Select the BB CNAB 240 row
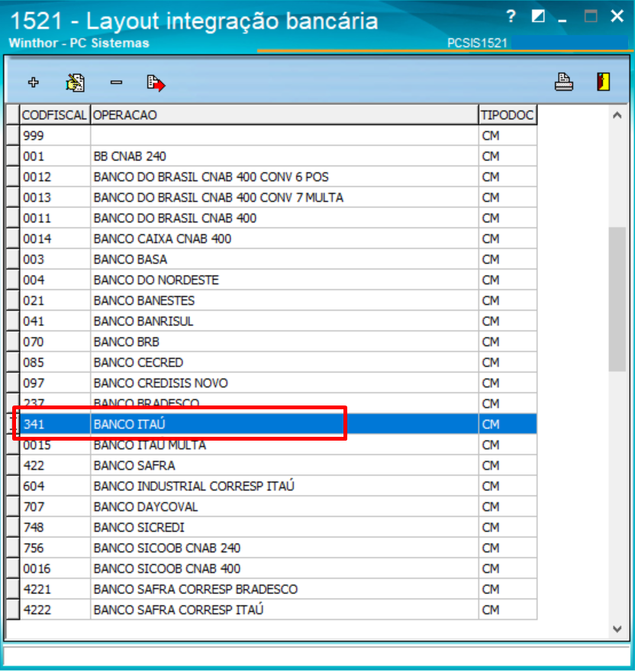 click(x=272, y=156)
